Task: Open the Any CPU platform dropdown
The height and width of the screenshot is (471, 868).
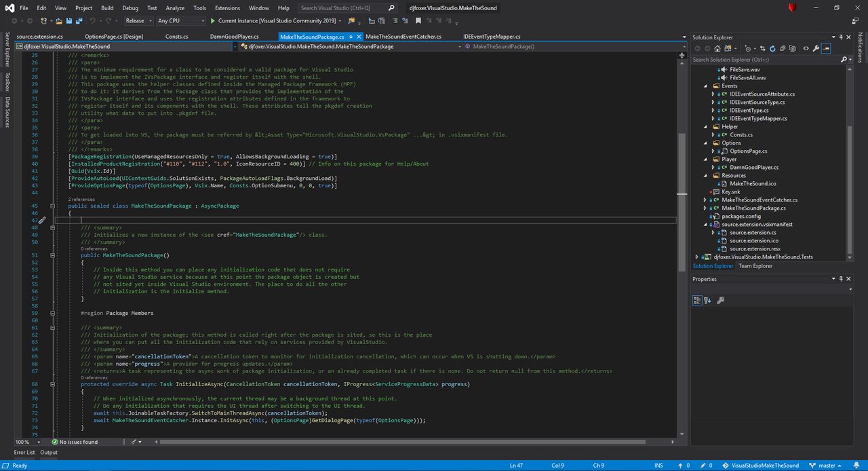Action: [x=180, y=20]
